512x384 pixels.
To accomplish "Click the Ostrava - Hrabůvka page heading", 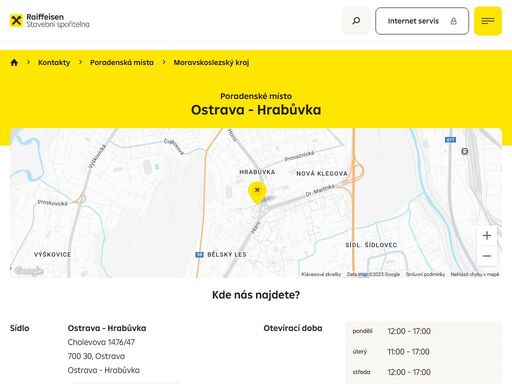I will [256, 110].
